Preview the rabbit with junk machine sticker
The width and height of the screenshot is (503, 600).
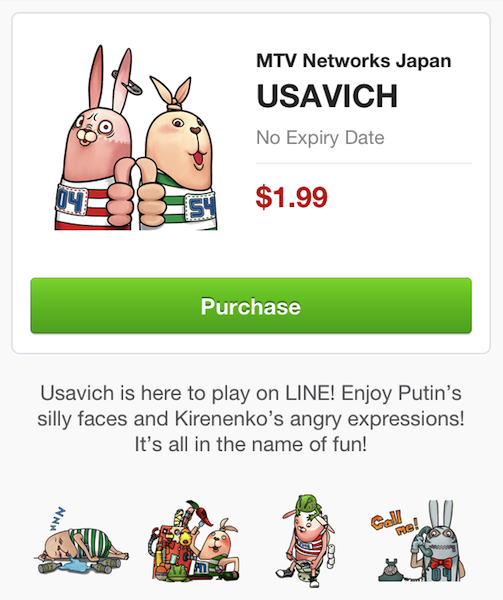(194, 541)
